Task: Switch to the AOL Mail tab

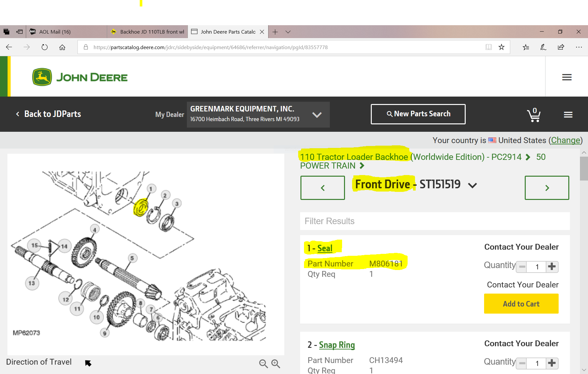Action: point(66,32)
